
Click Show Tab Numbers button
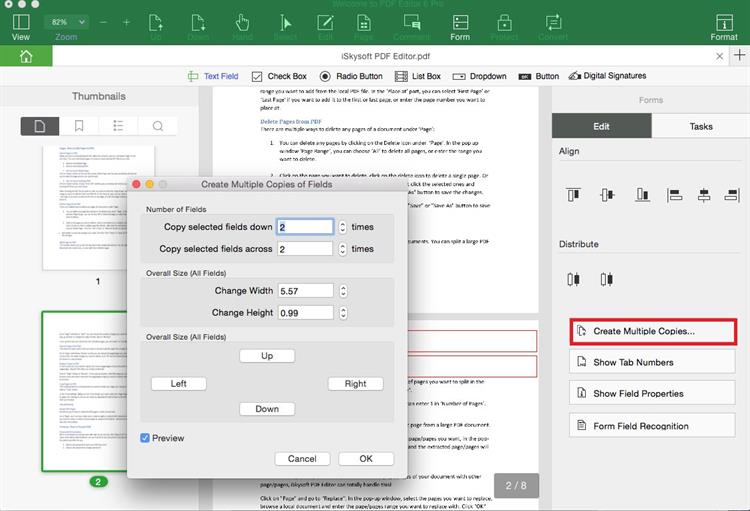(x=652, y=362)
